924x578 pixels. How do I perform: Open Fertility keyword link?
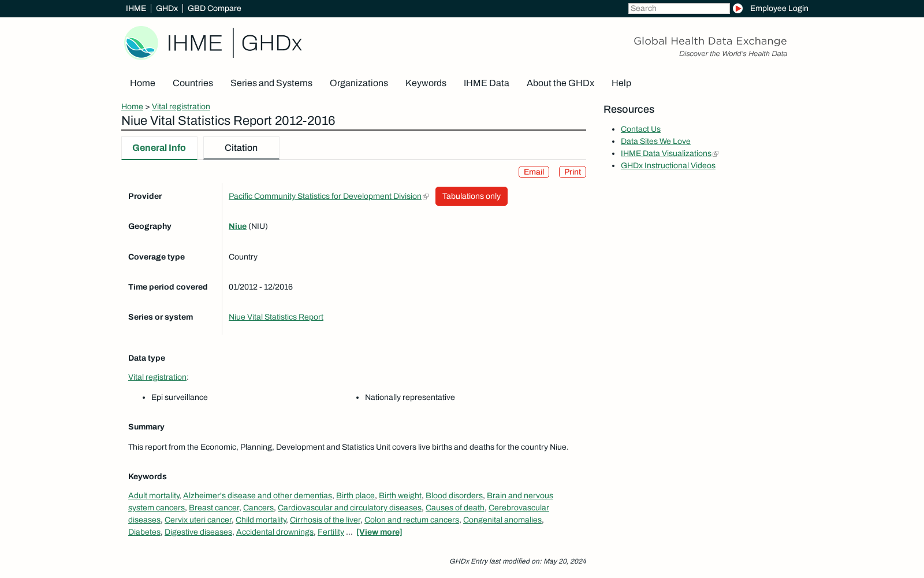coord(331,532)
